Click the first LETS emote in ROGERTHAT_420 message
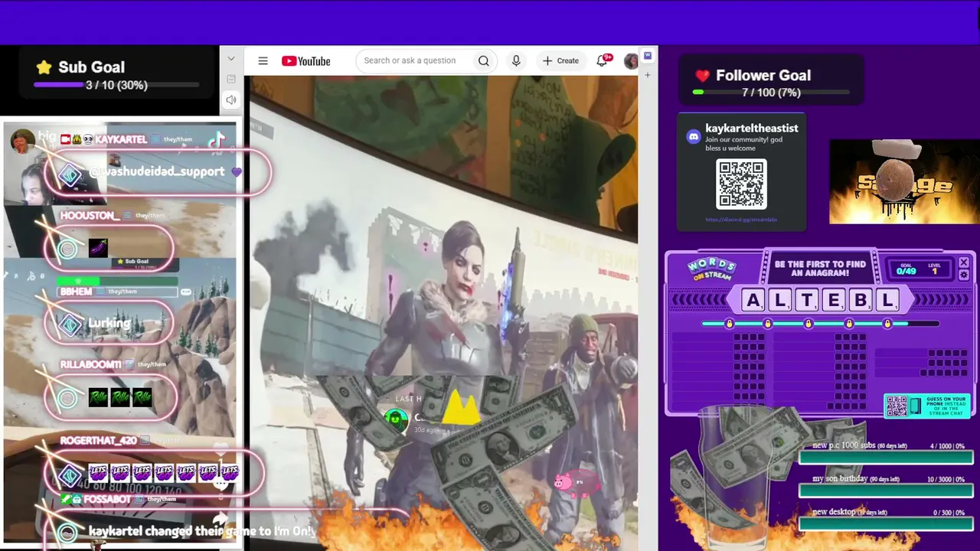Screen dimensions: 980x551 click(98, 473)
